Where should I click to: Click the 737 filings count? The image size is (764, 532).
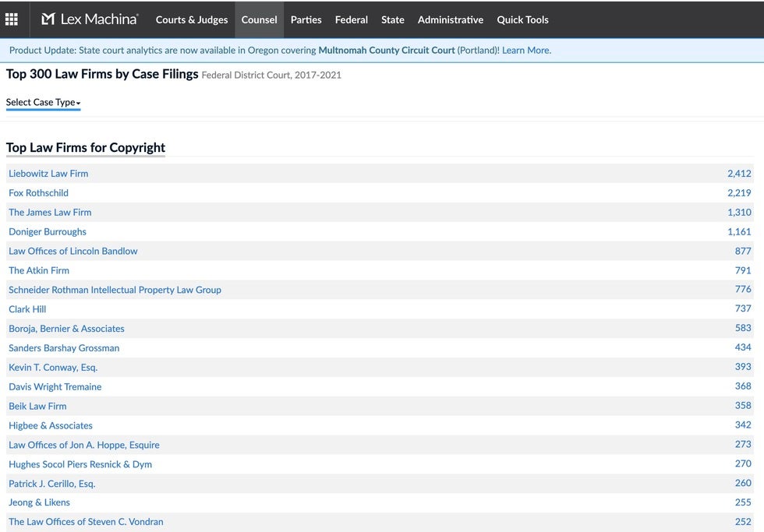coord(743,308)
